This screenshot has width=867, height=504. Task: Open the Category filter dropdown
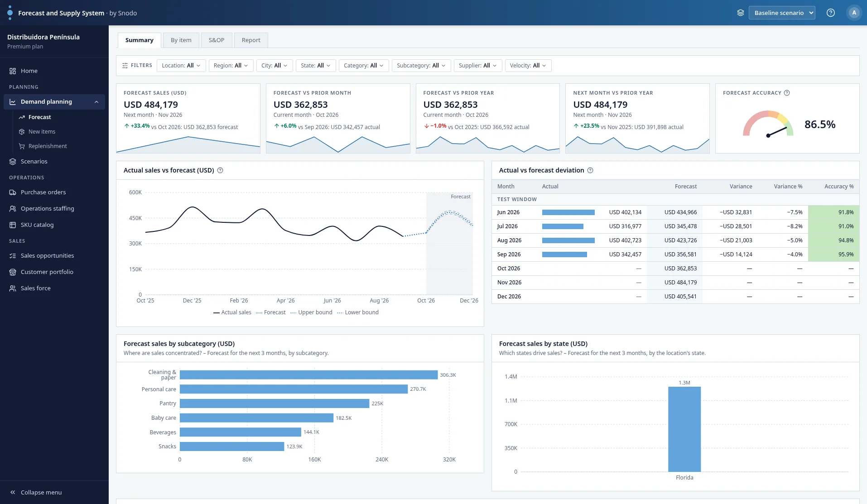click(364, 66)
